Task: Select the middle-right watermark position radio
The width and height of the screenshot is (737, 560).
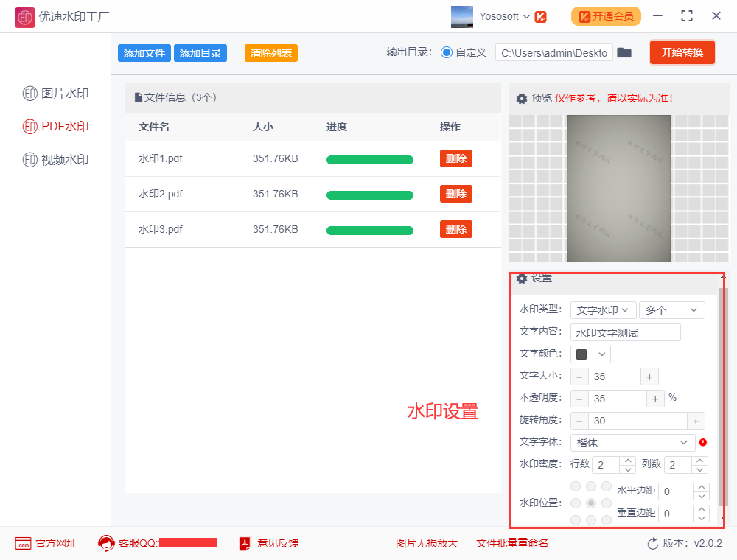Action: point(607,503)
